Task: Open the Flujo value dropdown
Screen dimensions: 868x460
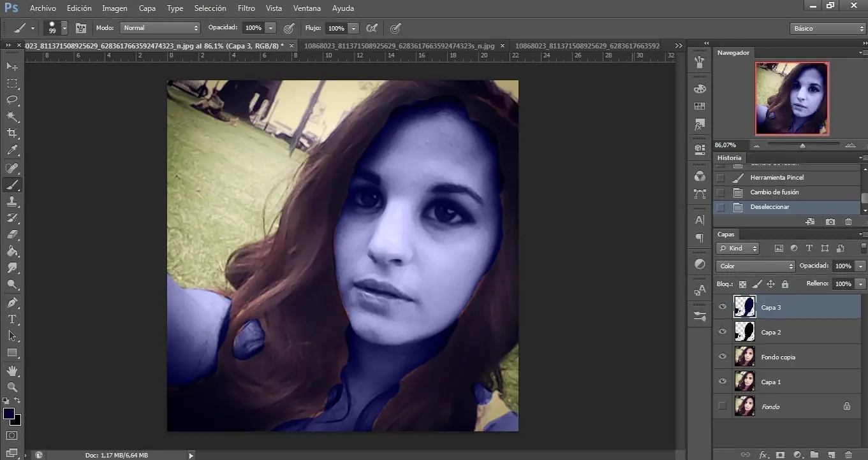Action: click(353, 28)
